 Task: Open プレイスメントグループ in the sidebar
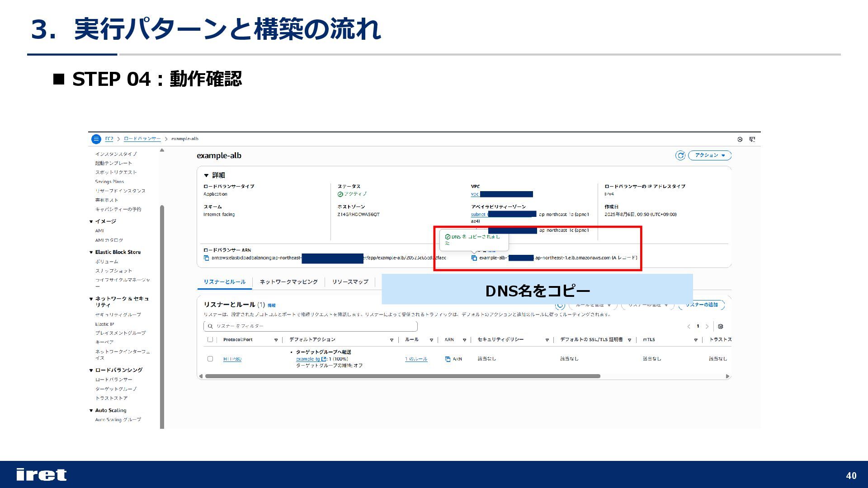tap(120, 333)
